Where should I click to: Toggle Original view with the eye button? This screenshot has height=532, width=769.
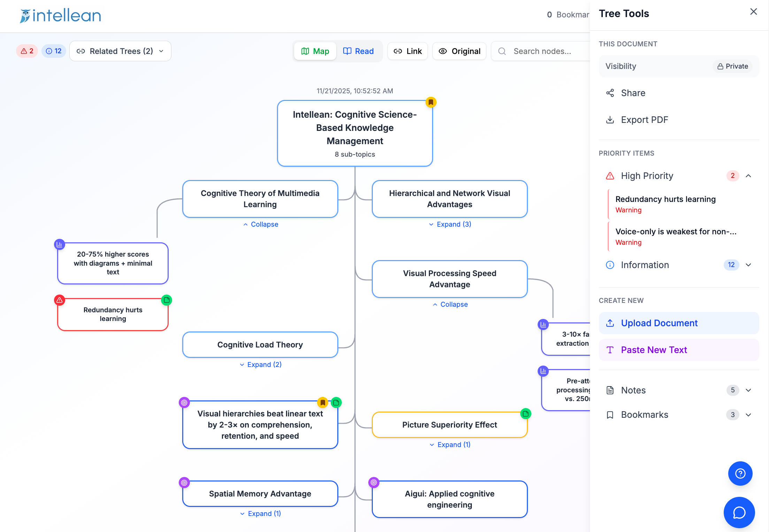coord(459,51)
